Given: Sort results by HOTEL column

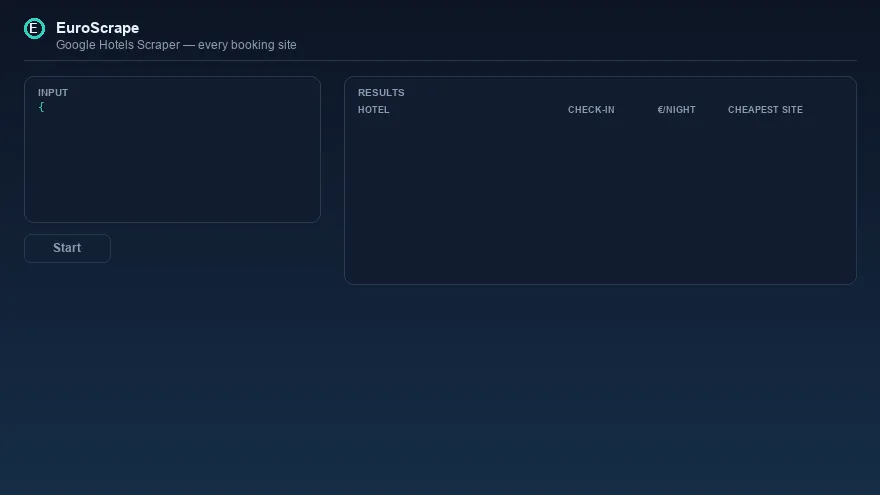Looking at the screenshot, I should (374, 109).
